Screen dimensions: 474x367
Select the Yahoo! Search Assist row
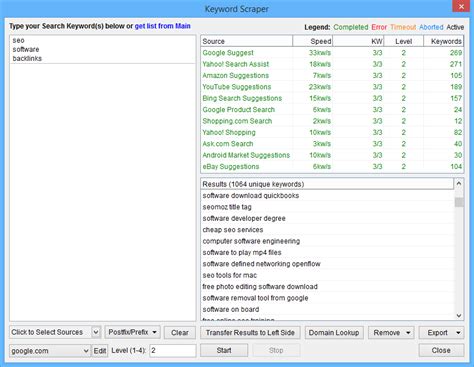[x=332, y=64]
